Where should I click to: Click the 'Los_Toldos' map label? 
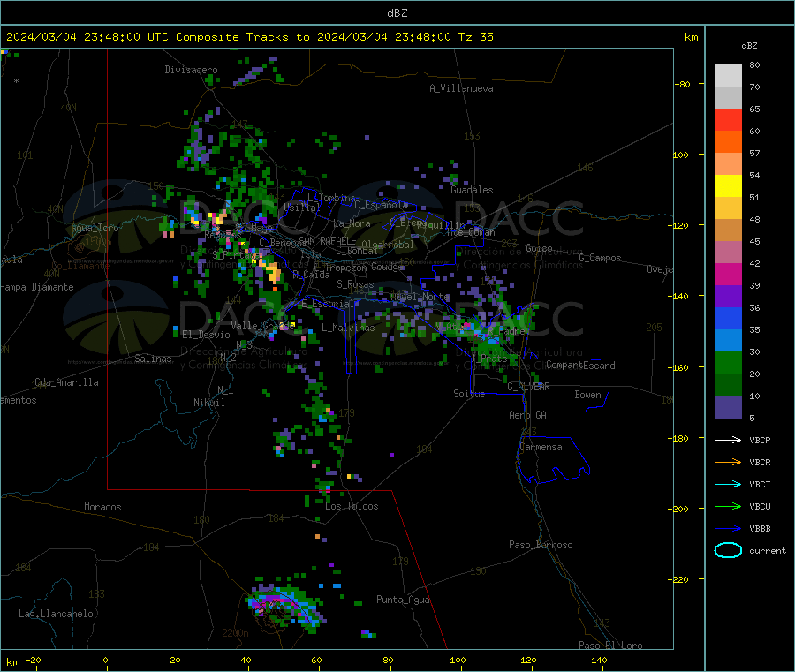tap(352, 506)
